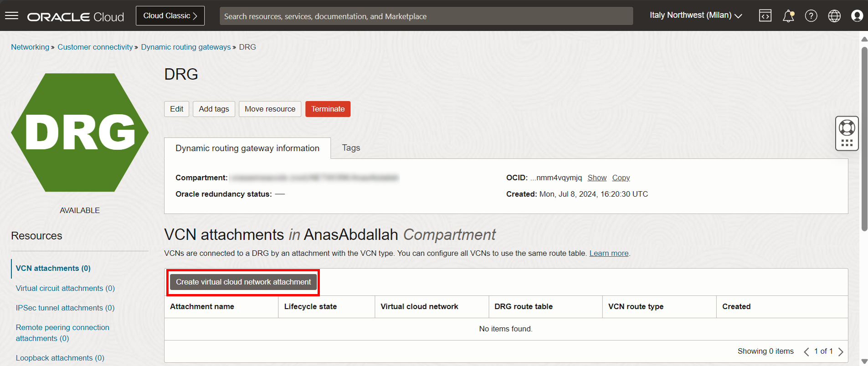
Task: Switch to Cloud Classic view
Action: [x=170, y=15]
